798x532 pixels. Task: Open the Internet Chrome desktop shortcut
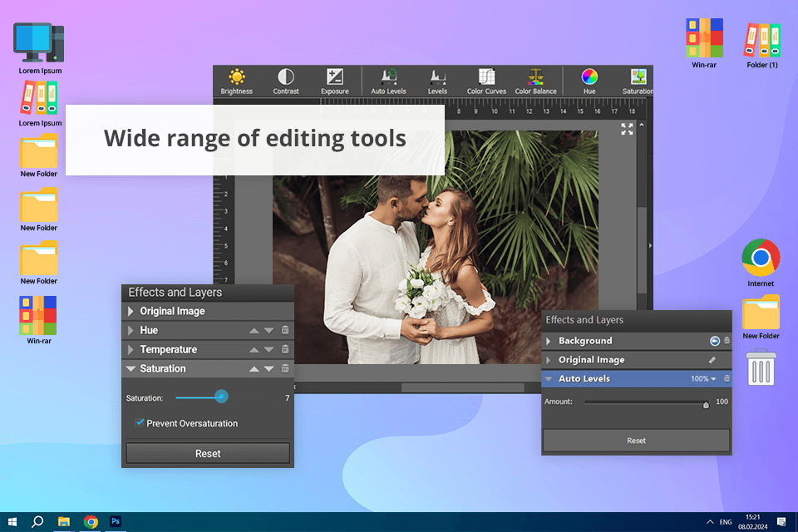click(x=761, y=263)
